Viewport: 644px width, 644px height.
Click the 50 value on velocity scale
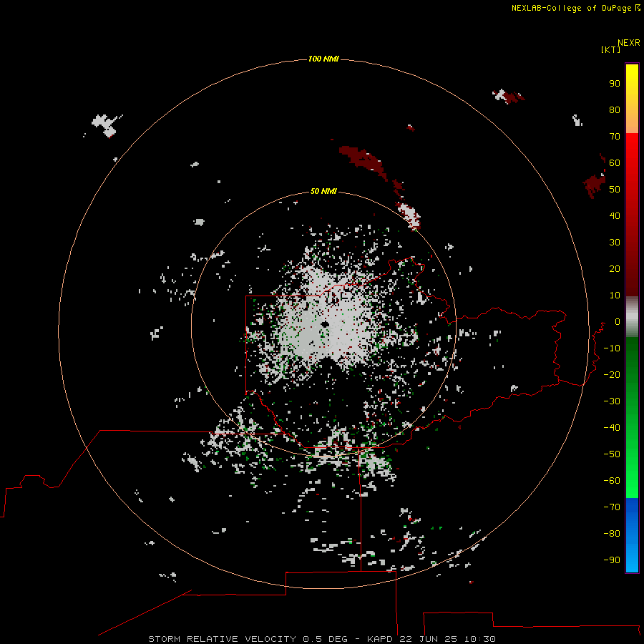(615, 190)
